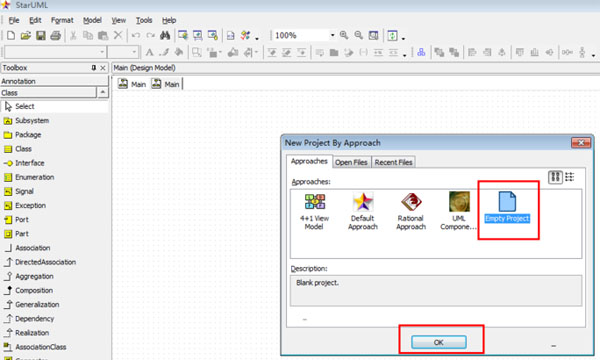Pin the Toolbox panel
Image resolution: width=600 pixels, height=360 pixels.
[x=94, y=68]
